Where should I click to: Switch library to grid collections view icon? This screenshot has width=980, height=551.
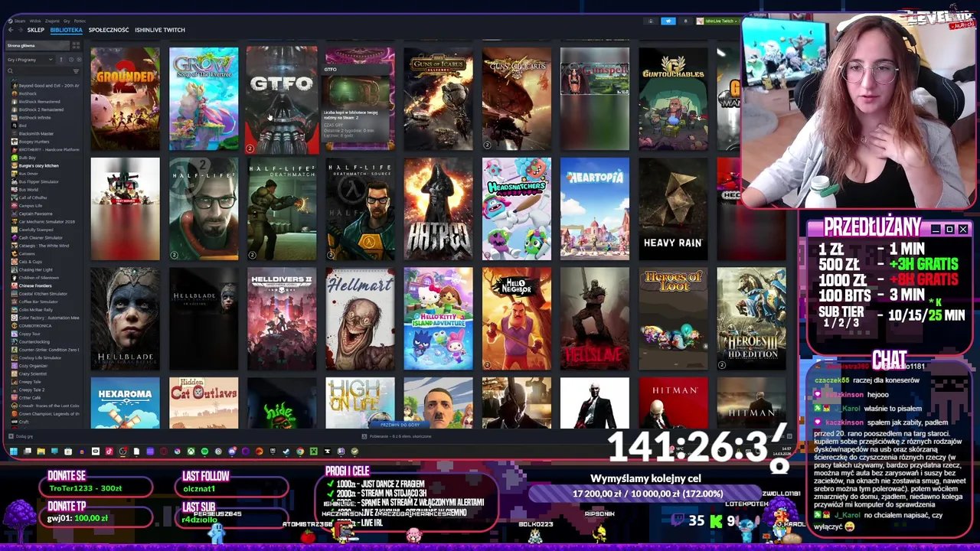(76, 46)
